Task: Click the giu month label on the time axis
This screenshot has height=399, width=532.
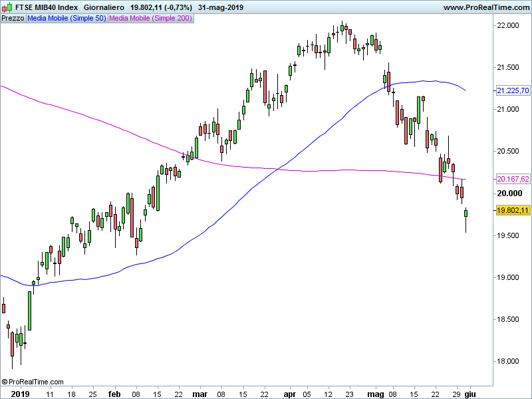Action: pyautogui.click(x=470, y=394)
